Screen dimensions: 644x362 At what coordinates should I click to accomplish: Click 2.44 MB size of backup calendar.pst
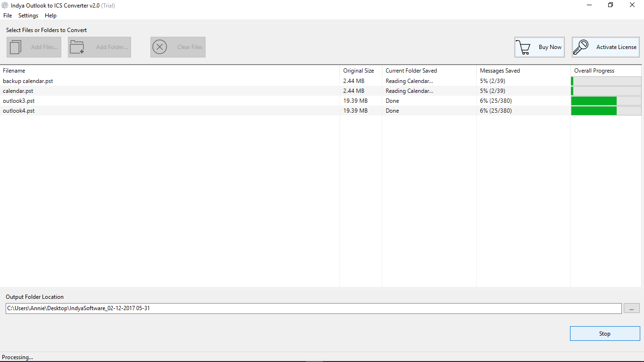click(x=354, y=81)
